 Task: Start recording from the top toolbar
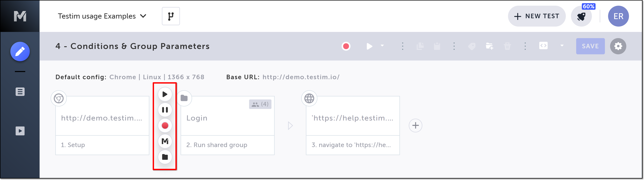tap(346, 46)
